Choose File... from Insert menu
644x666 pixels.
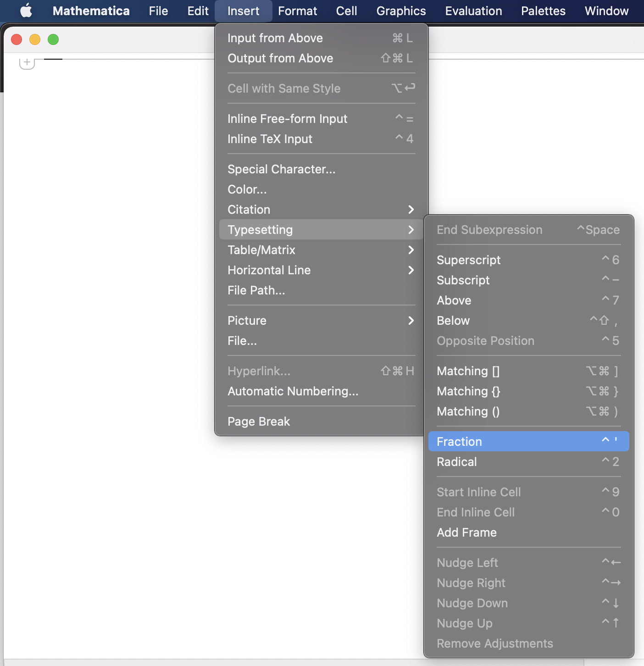click(322, 341)
